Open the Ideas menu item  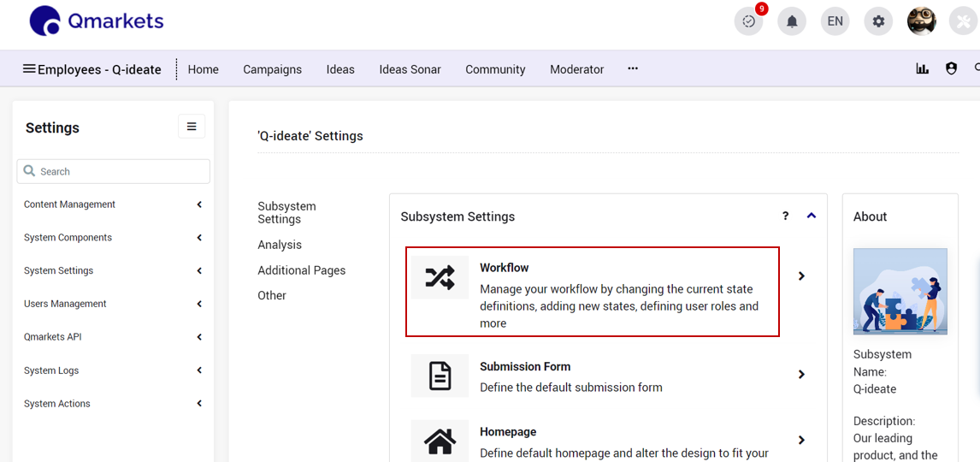pos(340,69)
